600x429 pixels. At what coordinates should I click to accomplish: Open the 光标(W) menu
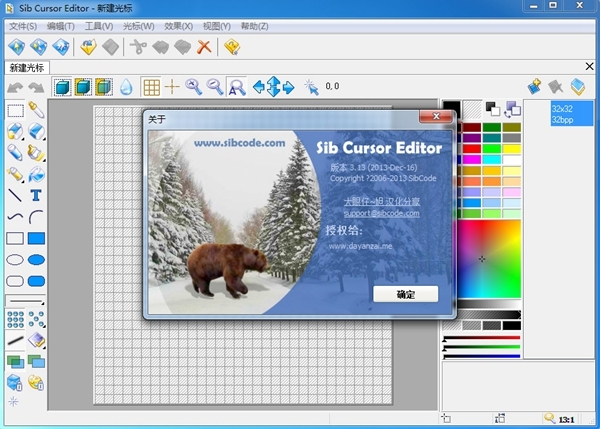139,26
